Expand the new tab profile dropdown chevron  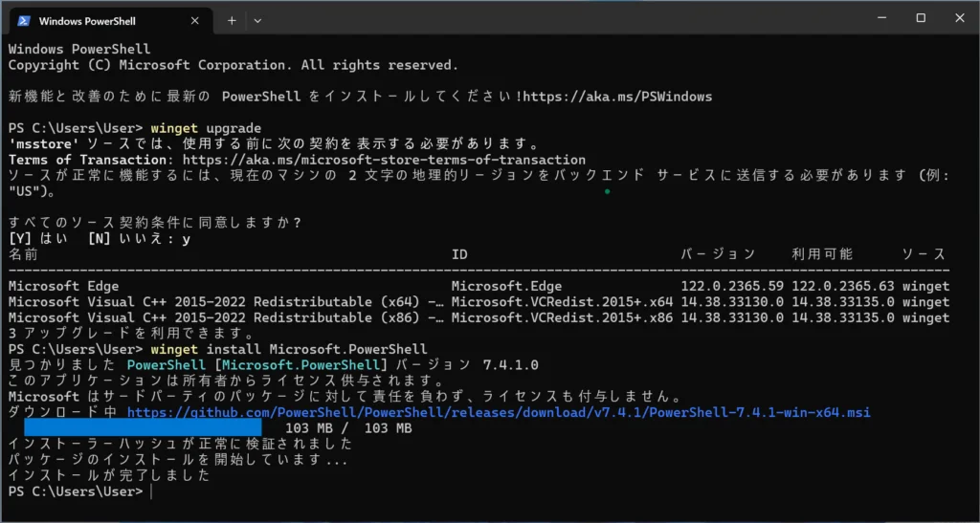257,19
